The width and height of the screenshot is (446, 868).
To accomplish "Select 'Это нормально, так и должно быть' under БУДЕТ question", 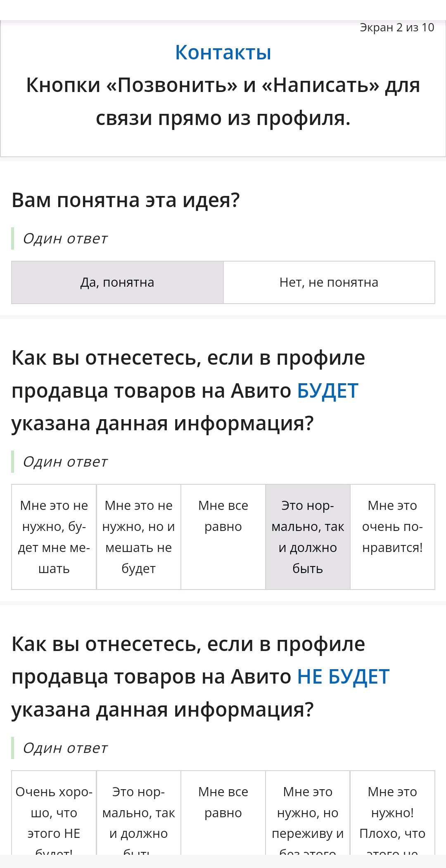I will pos(308,537).
